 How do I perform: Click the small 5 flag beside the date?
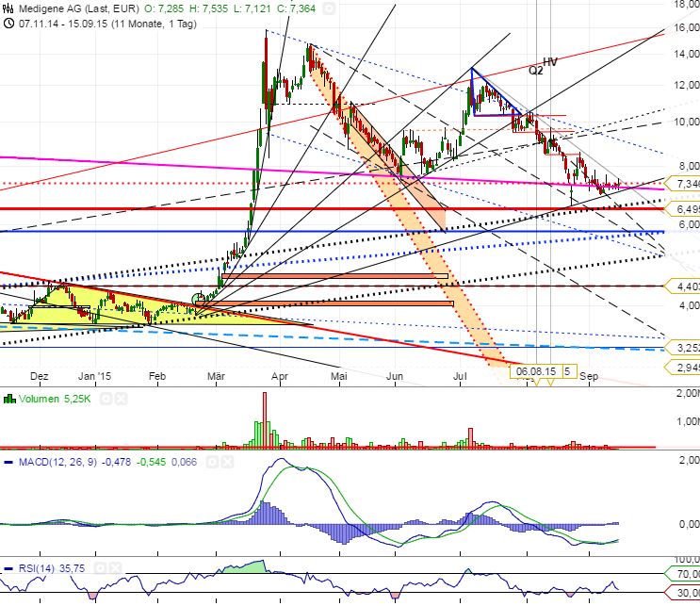coord(568,371)
